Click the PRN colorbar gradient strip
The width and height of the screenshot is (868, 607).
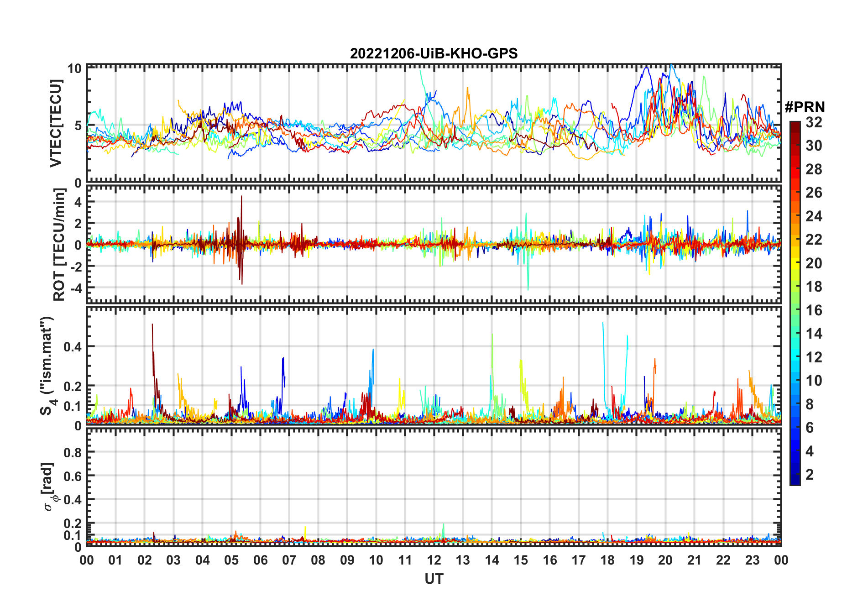795,303
